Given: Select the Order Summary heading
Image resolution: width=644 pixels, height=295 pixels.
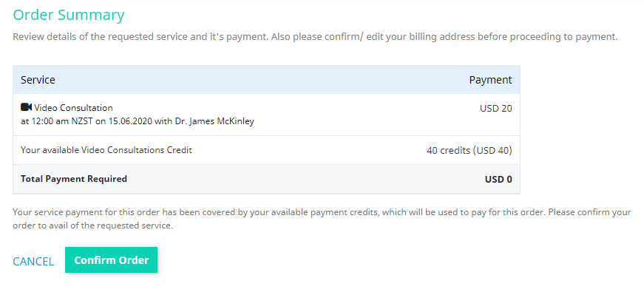Looking at the screenshot, I should click(x=69, y=15).
